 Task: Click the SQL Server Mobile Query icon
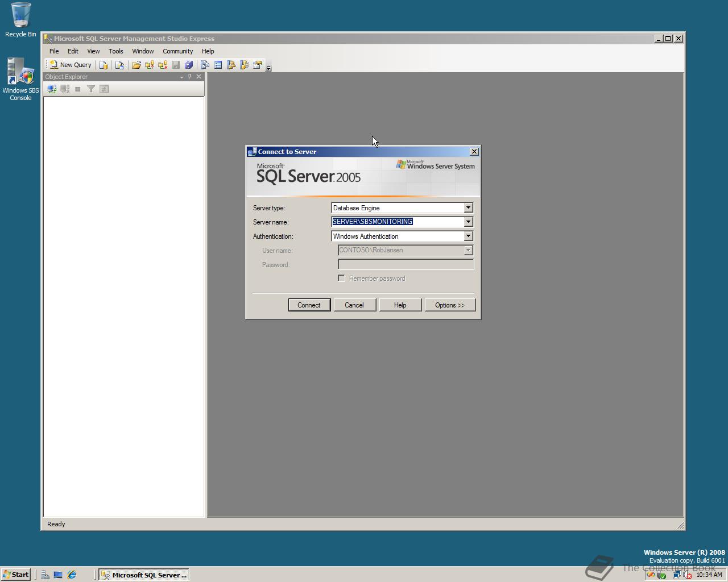(x=119, y=65)
